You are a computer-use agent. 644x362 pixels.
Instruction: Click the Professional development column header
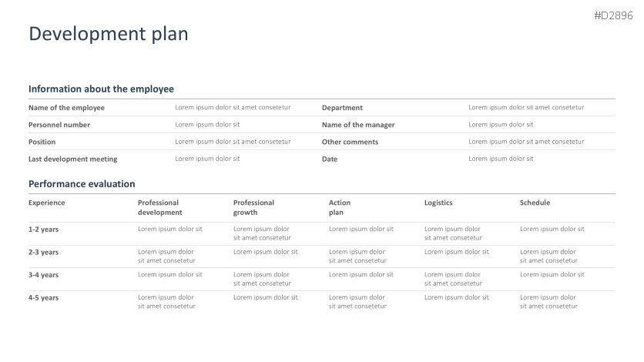[160, 207]
